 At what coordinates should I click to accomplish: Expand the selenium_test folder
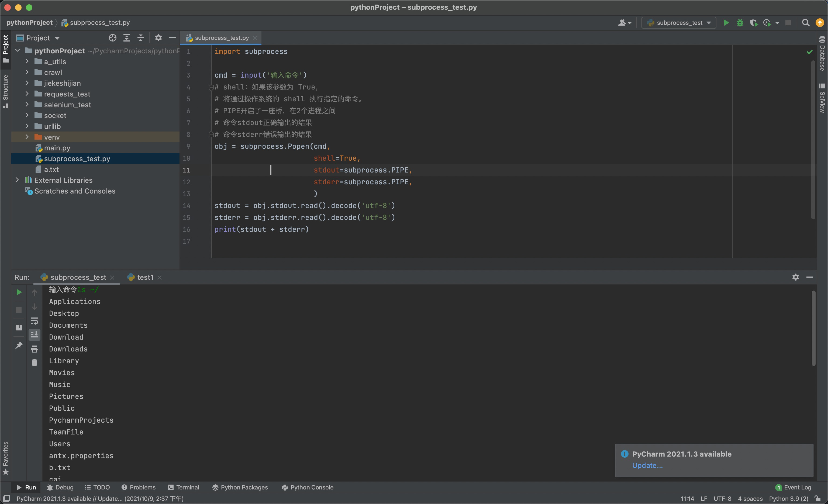tap(27, 105)
